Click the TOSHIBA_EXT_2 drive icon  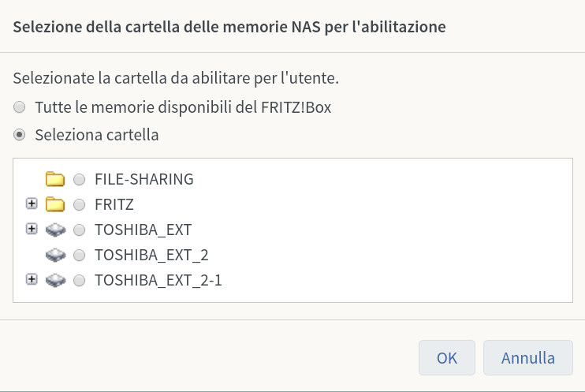point(54,256)
